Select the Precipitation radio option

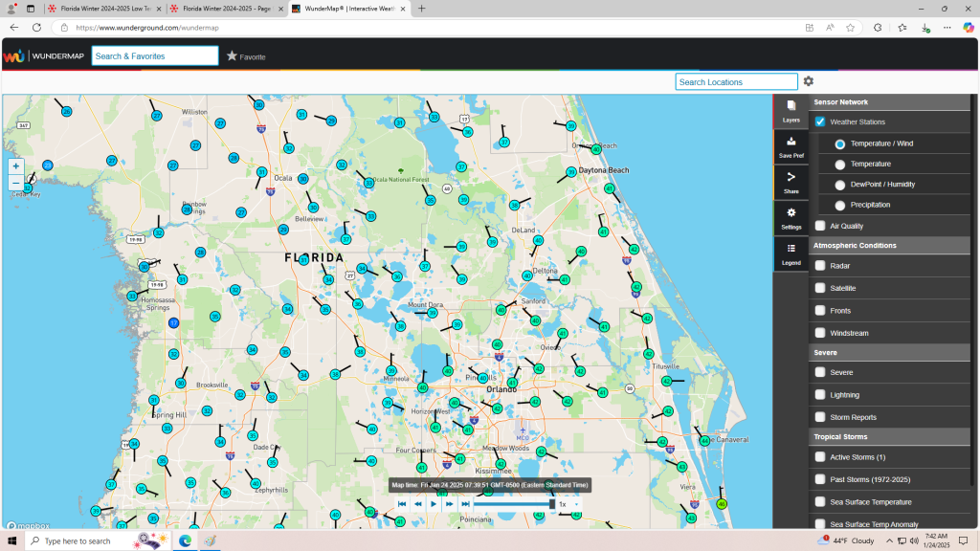(x=840, y=205)
